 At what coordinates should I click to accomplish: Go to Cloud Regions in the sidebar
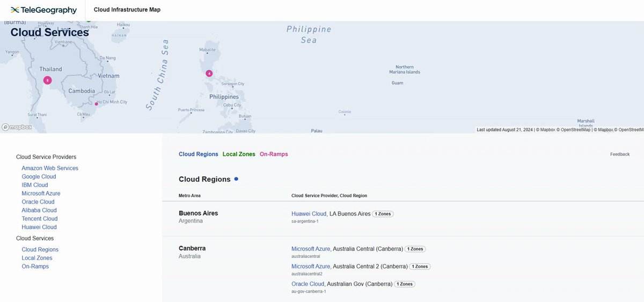40,250
